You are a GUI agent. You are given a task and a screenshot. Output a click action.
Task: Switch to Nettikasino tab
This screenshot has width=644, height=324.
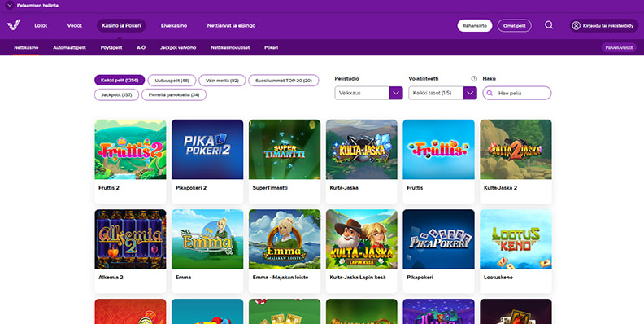point(26,48)
